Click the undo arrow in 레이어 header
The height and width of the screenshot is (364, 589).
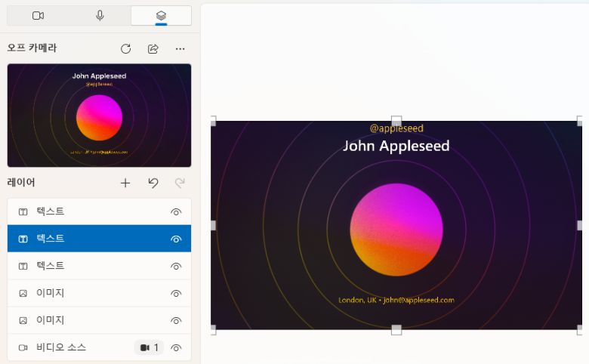153,183
